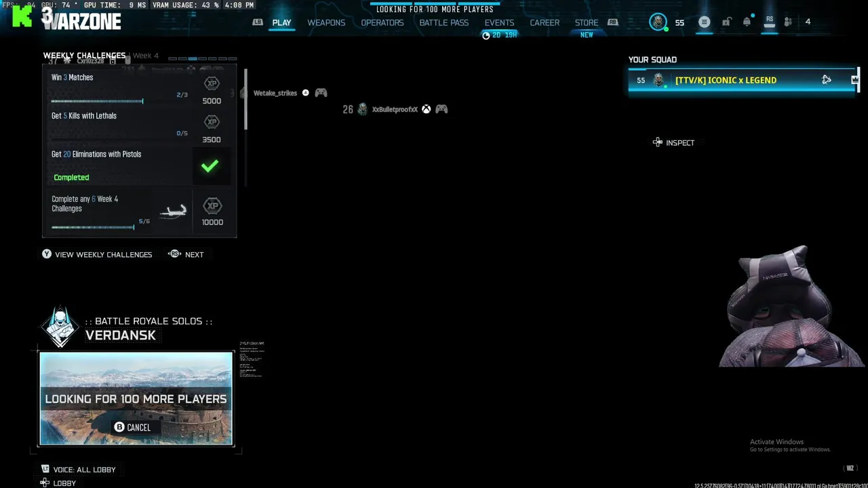Click the XP icon for Win 3 Matches
Screen dimensions: 868x488
pos(212,83)
